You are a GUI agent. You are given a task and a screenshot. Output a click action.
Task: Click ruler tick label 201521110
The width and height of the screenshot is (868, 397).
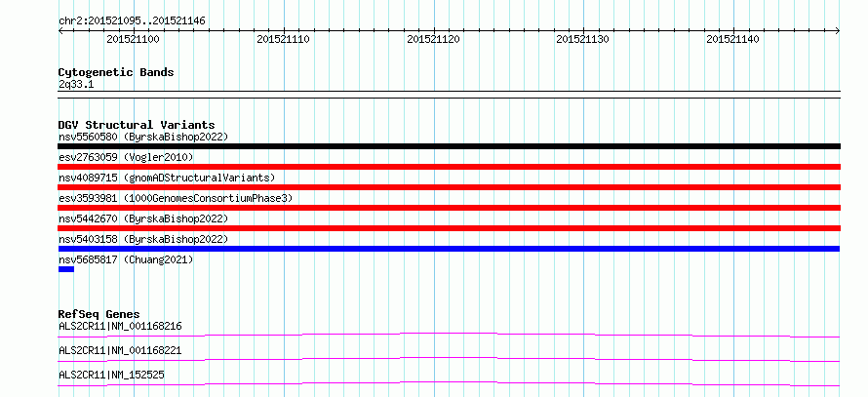point(283,39)
